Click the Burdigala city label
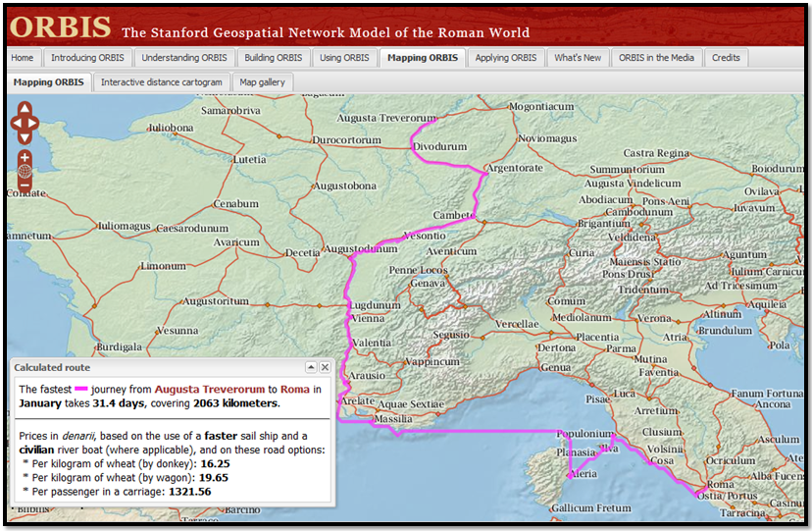Image resolution: width=812 pixels, height=531 pixels. tap(119, 347)
